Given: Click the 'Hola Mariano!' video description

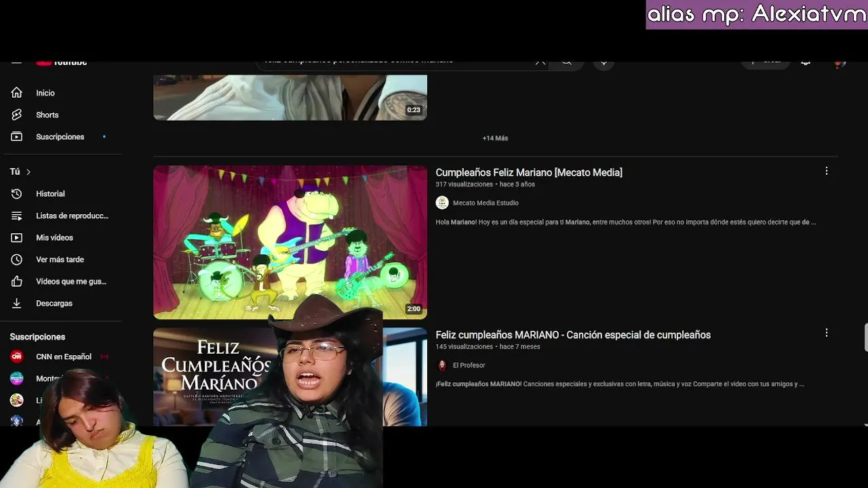Looking at the screenshot, I should point(626,222).
